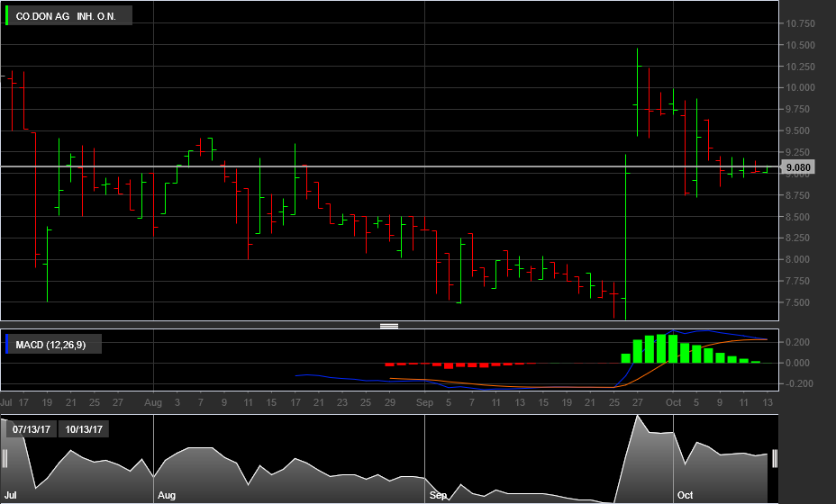Viewport: 836px width, 504px height.
Task: Click the 8.000 price axis label
Action: point(798,259)
